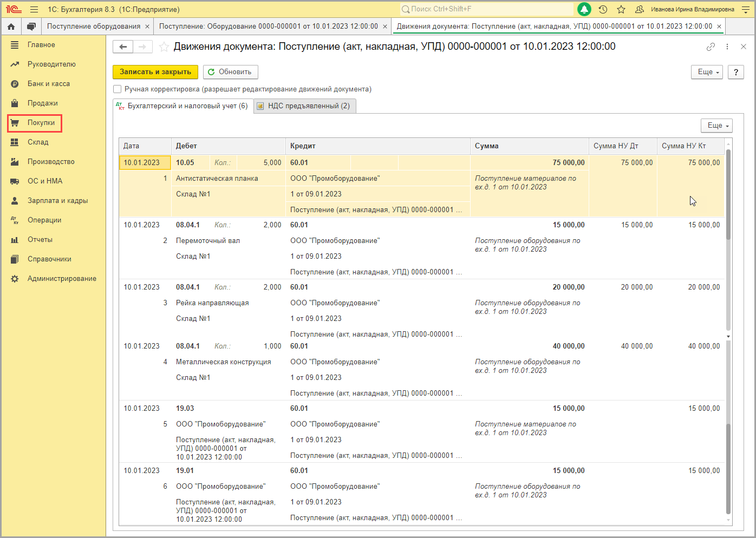Click the Банк и касса icon
This screenshot has height=538, width=756.
[x=15, y=84]
